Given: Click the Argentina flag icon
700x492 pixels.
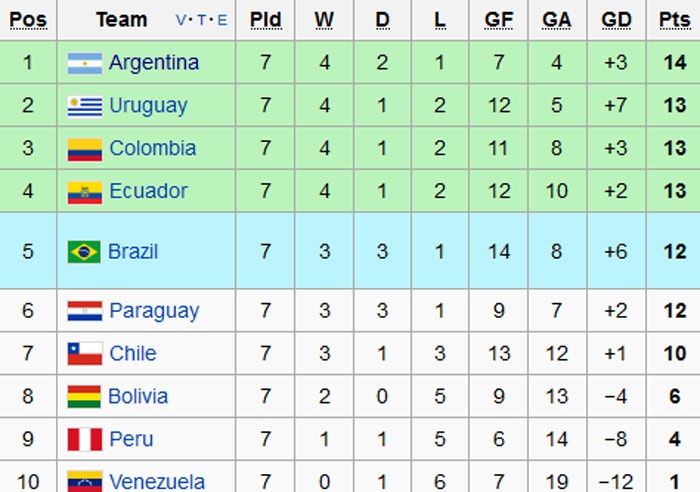Looking at the screenshot, I should click(x=84, y=63).
